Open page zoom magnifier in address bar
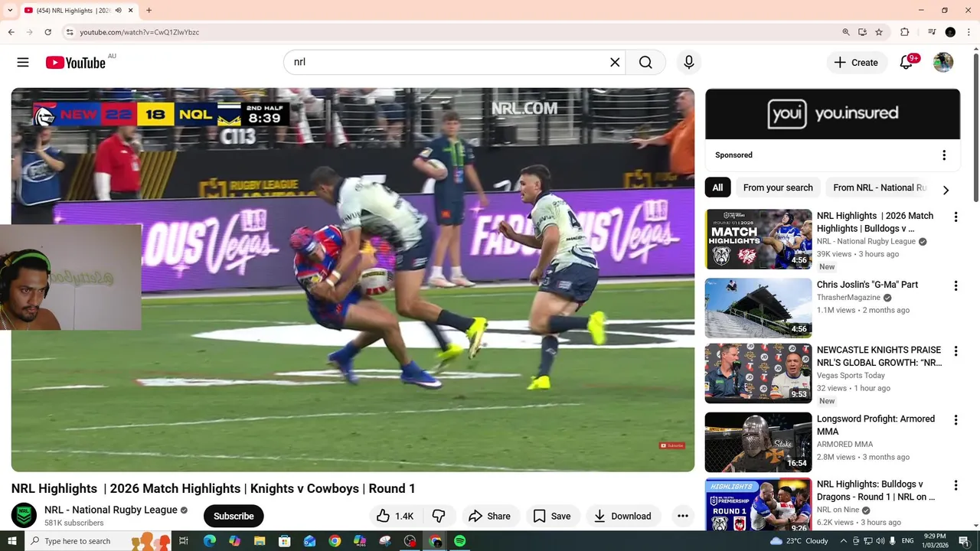This screenshot has height=551, width=980. click(x=846, y=32)
